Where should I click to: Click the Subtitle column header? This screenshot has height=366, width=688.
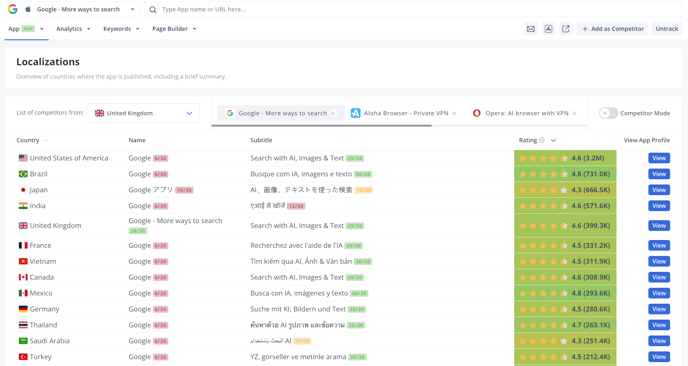pyautogui.click(x=261, y=140)
